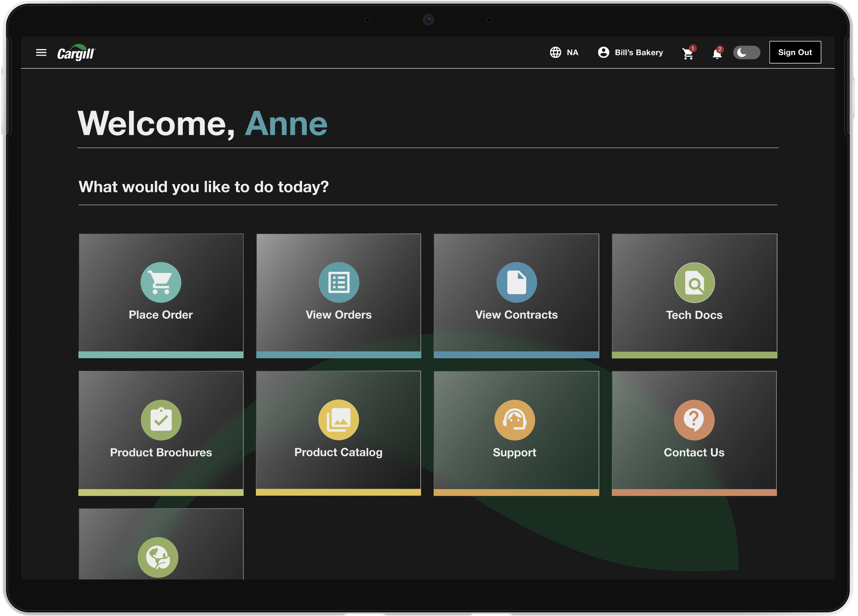Click the View Contracts document icon
Viewport: 858px width, 616px height.
[516, 282]
